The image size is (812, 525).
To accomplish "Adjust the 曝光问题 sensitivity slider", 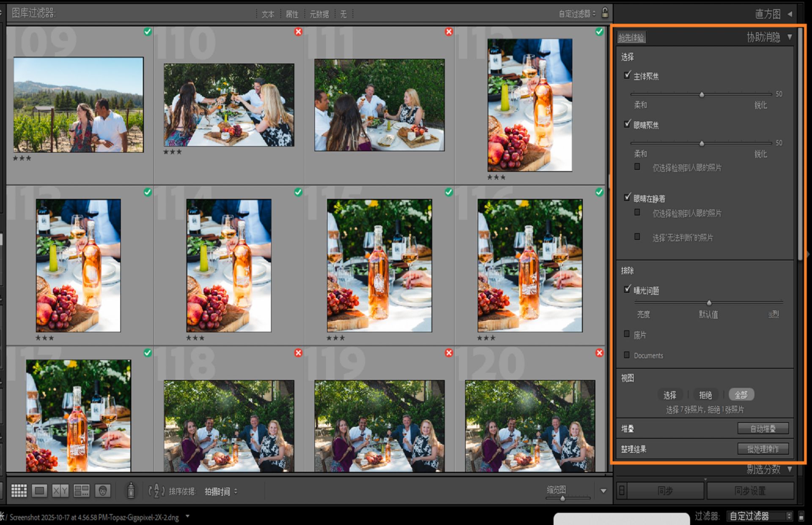I will 709,302.
